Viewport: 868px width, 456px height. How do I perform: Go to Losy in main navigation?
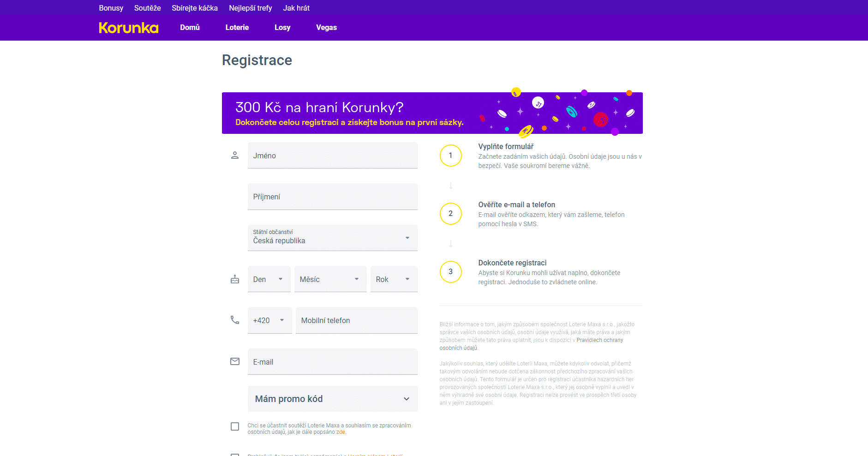pyautogui.click(x=282, y=27)
